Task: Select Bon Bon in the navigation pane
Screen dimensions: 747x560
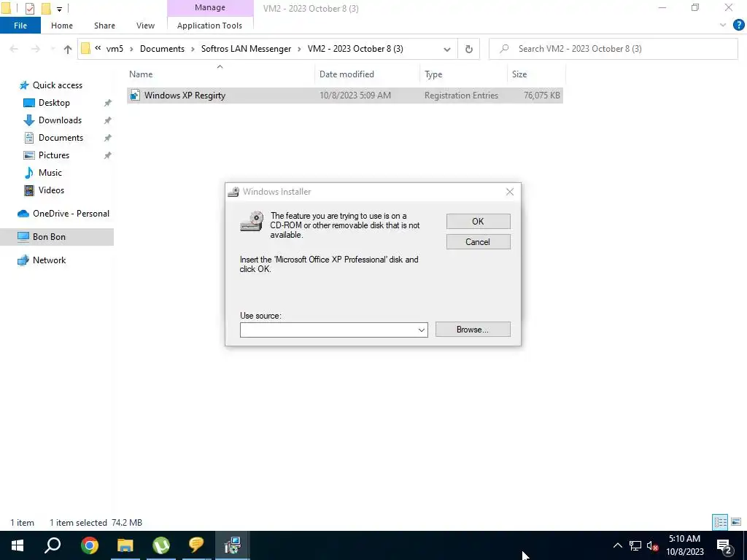Action: pyautogui.click(x=49, y=237)
